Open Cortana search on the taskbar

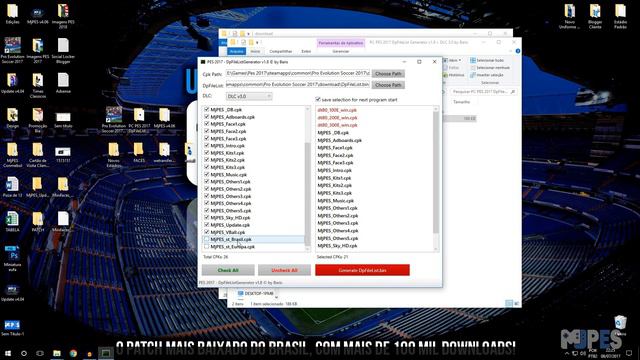(x=24, y=353)
